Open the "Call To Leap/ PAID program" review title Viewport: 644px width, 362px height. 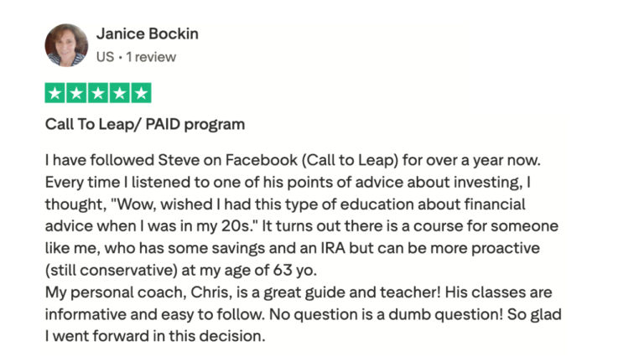(x=144, y=125)
